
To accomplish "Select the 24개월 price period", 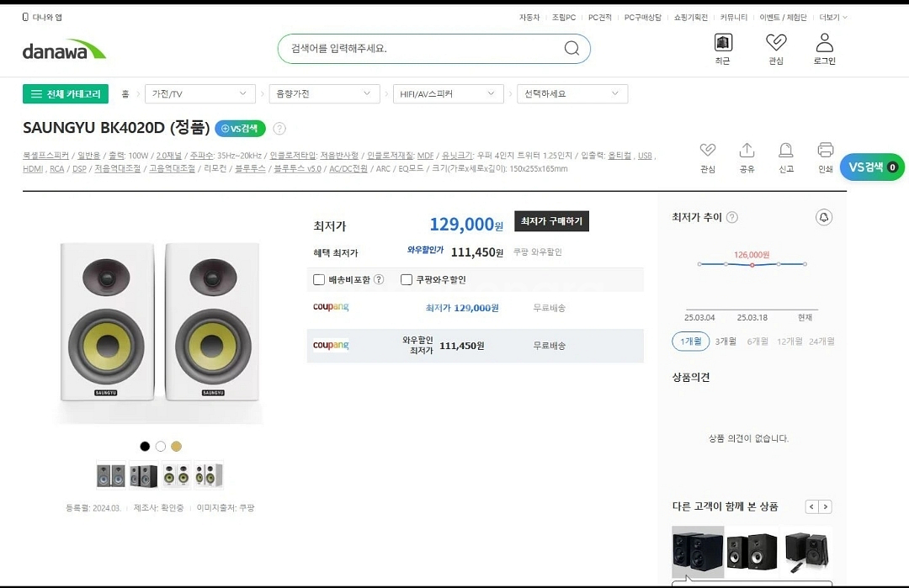I will click(821, 342).
